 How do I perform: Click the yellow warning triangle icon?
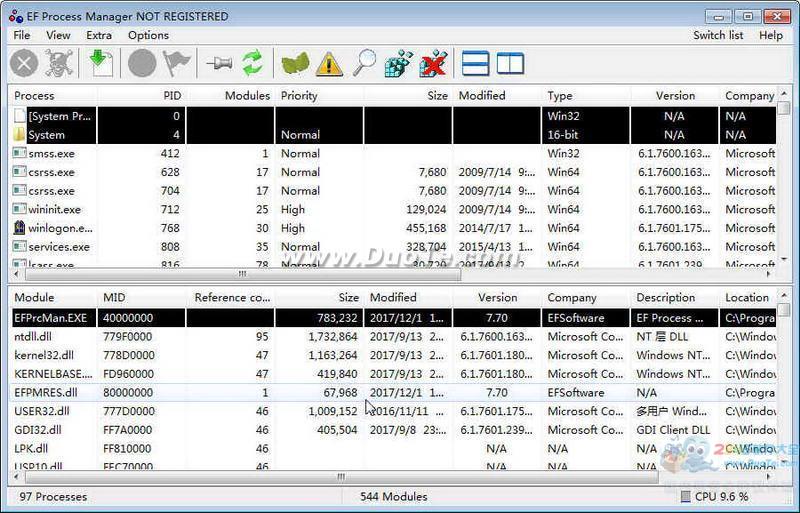(x=329, y=65)
